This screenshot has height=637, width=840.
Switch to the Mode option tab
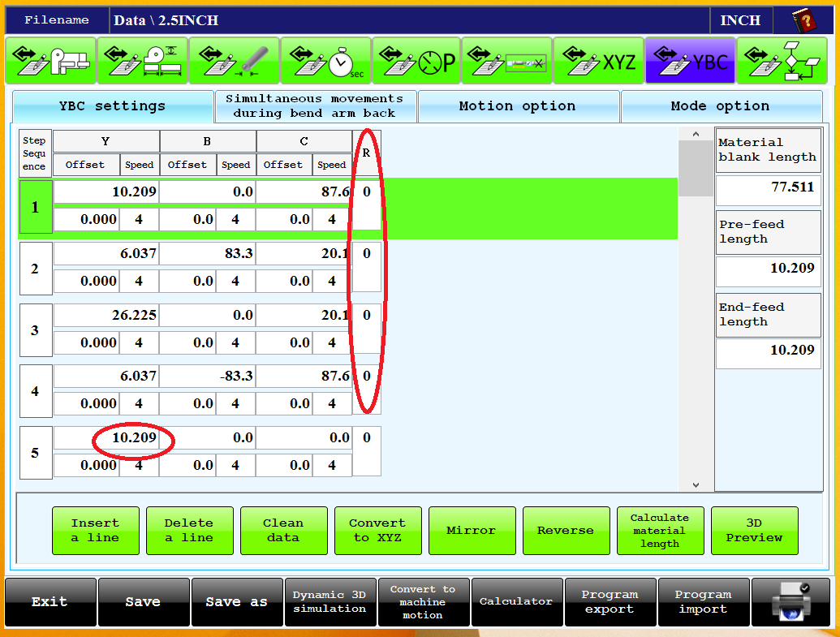[x=720, y=106]
